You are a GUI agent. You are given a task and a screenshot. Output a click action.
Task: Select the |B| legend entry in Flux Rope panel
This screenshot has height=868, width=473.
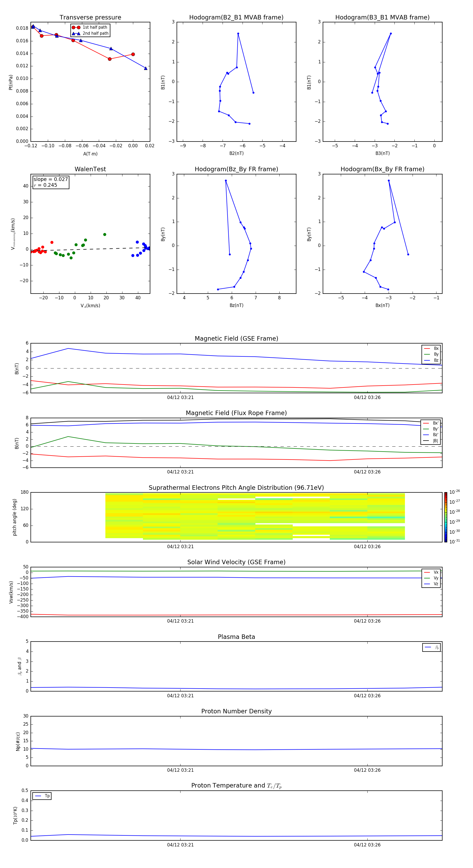431,441
